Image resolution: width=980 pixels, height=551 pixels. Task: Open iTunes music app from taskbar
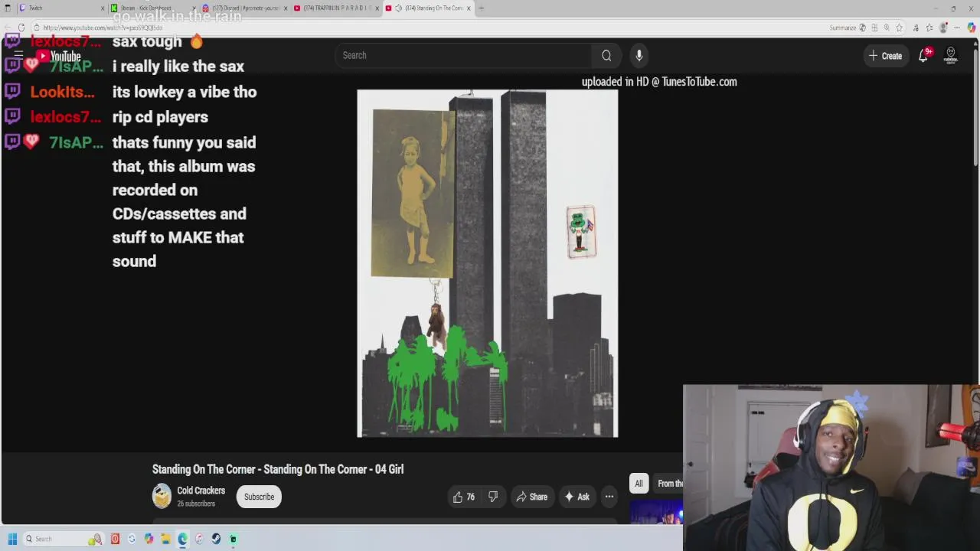point(199,539)
